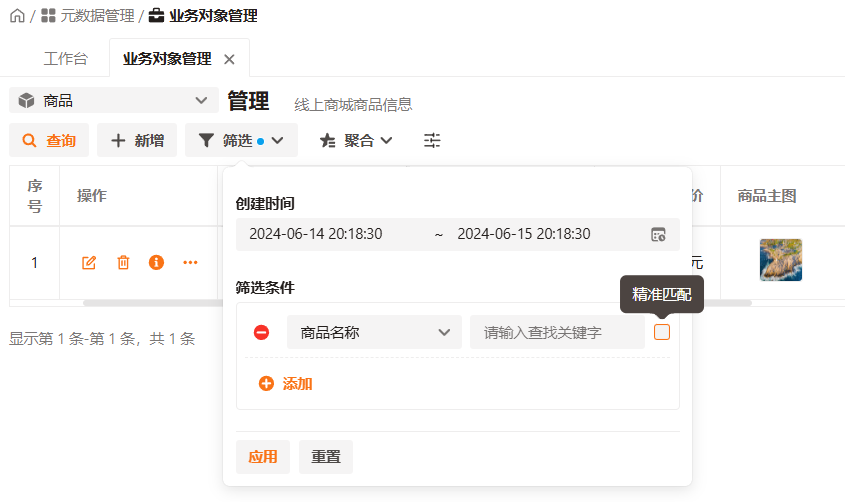
Task: Click the info icon in row 1
Action: point(156,262)
